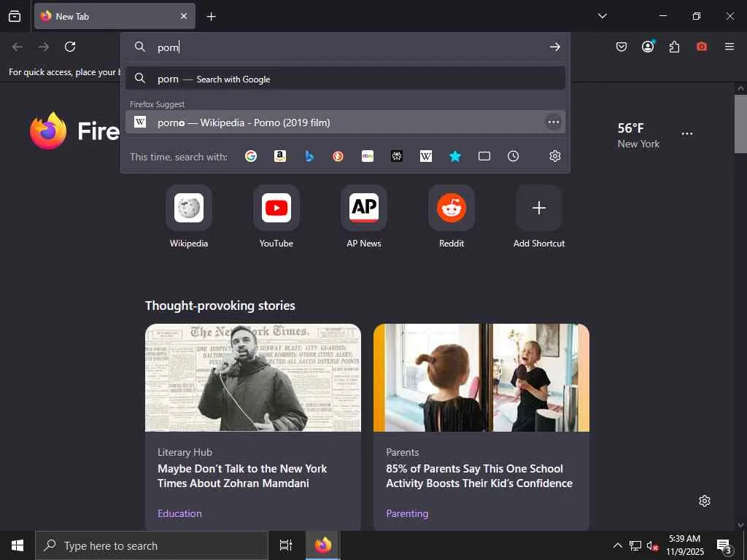Image resolution: width=747 pixels, height=560 pixels.
Task: Click Firefox icon on the taskbar
Action: [322, 545]
